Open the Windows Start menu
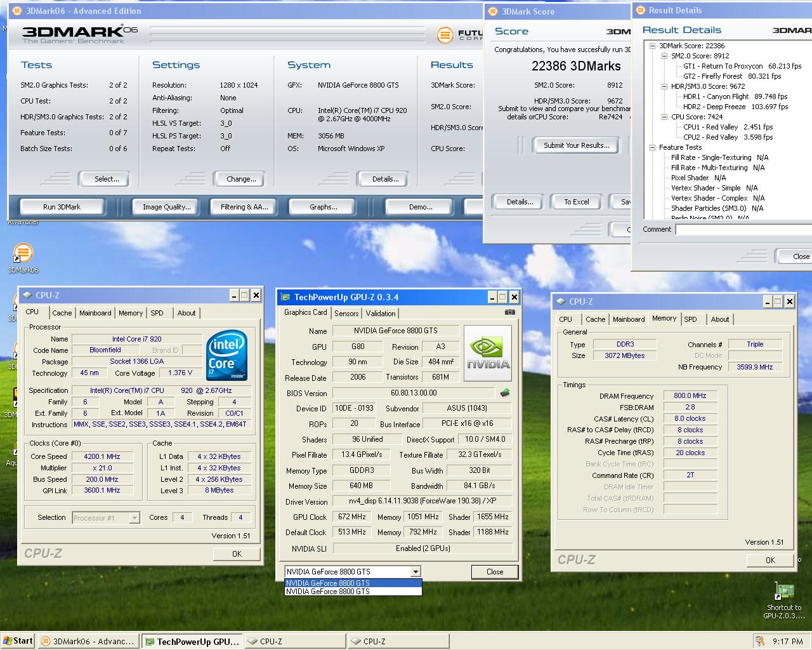 point(18,641)
